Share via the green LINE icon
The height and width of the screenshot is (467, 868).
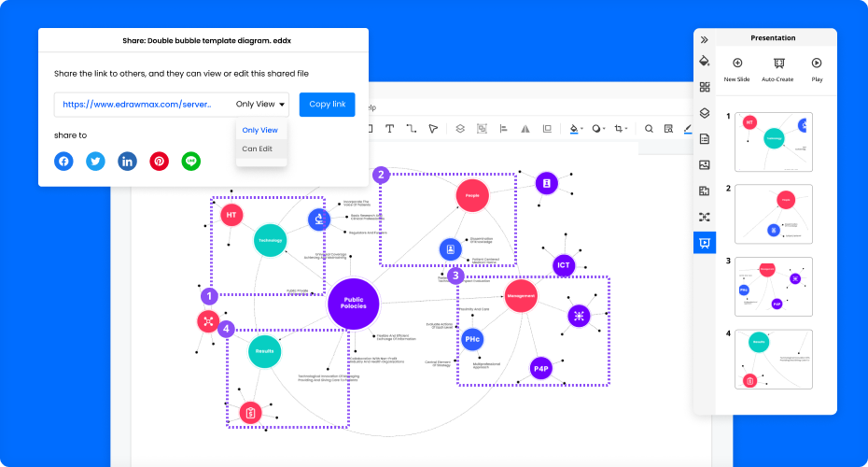point(191,161)
